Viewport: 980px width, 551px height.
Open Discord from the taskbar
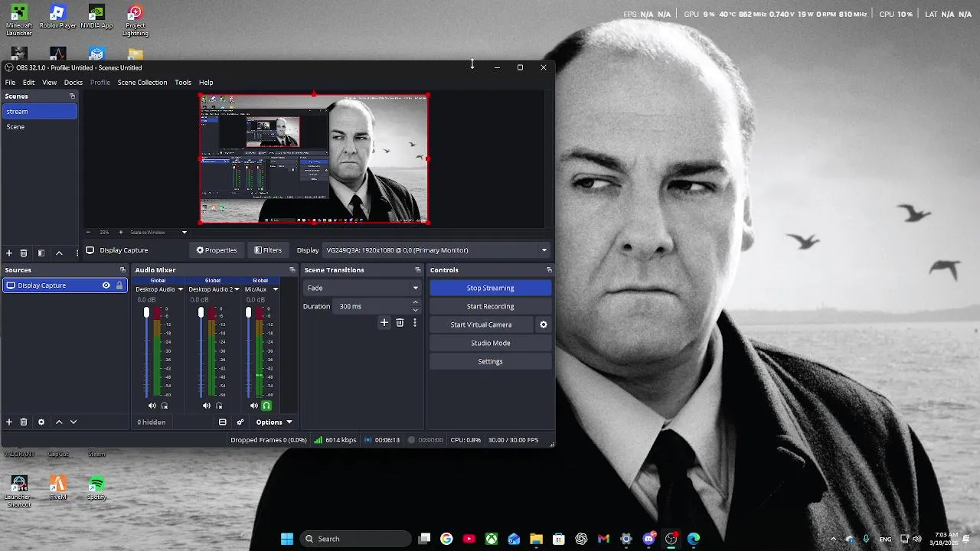[648, 539]
